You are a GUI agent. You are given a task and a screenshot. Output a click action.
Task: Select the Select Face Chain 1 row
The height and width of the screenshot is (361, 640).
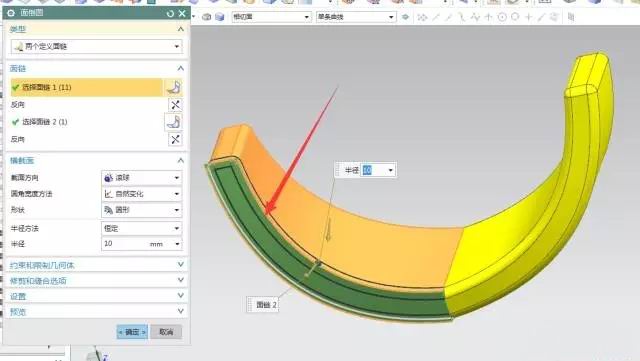point(87,87)
